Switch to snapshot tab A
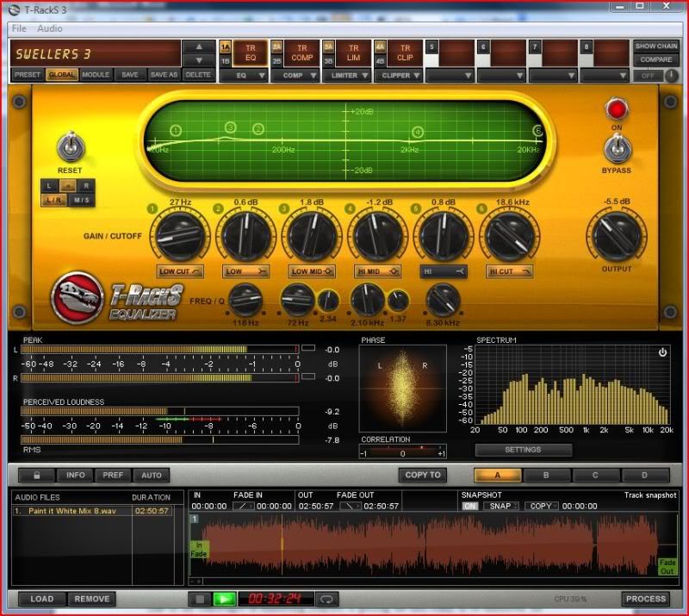Image resolution: width=689 pixels, height=616 pixels. (x=498, y=475)
